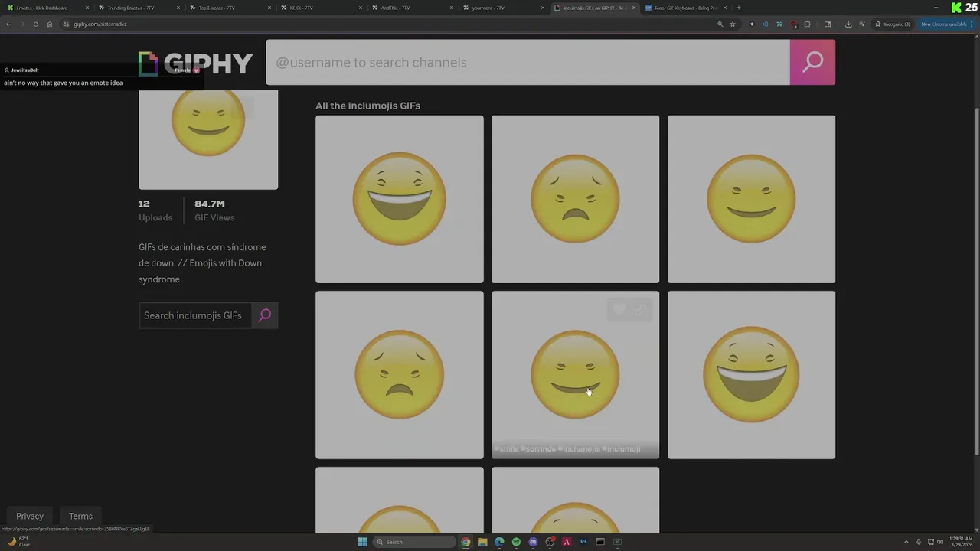Screen dimensions: 980x551
Task: Open a new browser tab with plus
Action: coord(738,8)
